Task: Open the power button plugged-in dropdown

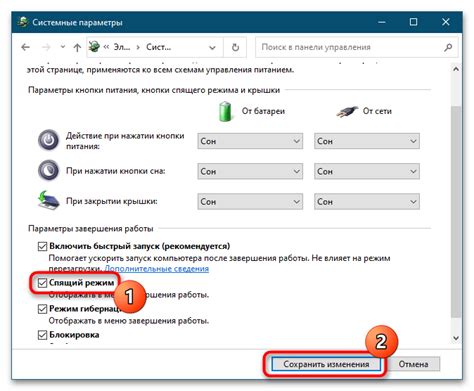Action: (367, 141)
